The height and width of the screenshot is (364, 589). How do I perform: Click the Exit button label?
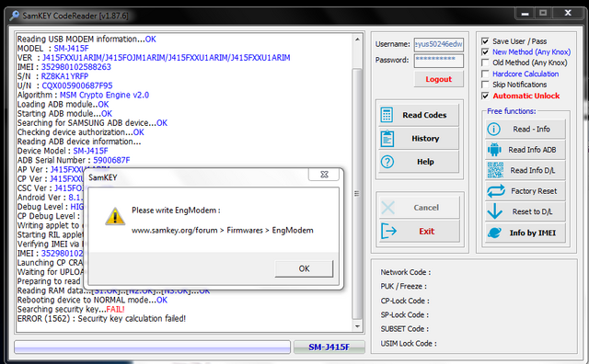click(427, 231)
